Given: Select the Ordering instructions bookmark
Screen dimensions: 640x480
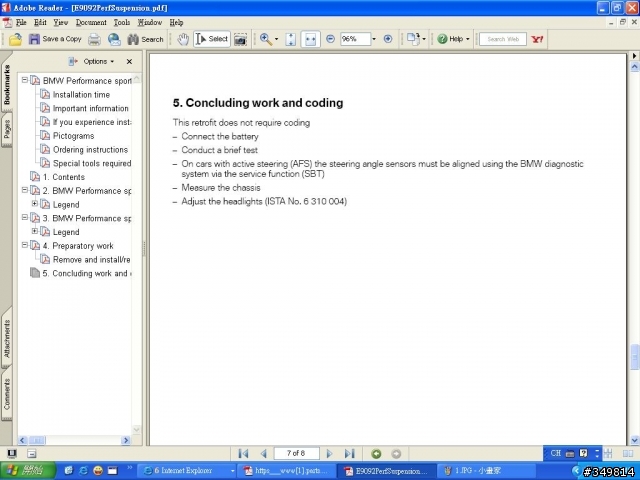Looking at the screenshot, I should [90, 150].
